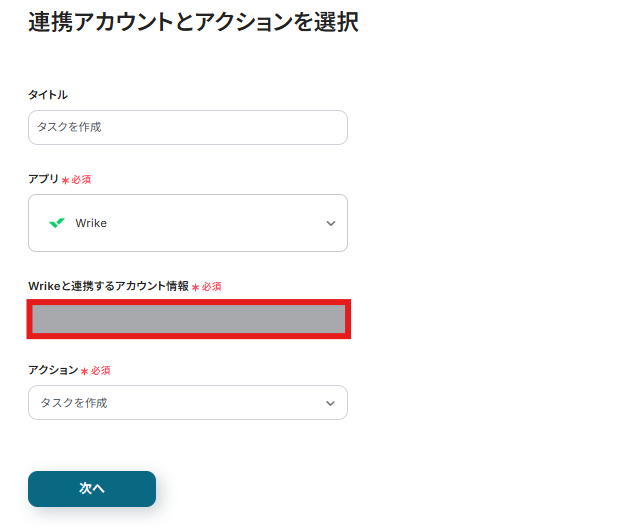Focus the タイトル input field
The height and width of the screenshot is (526, 624).
coord(188,127)
